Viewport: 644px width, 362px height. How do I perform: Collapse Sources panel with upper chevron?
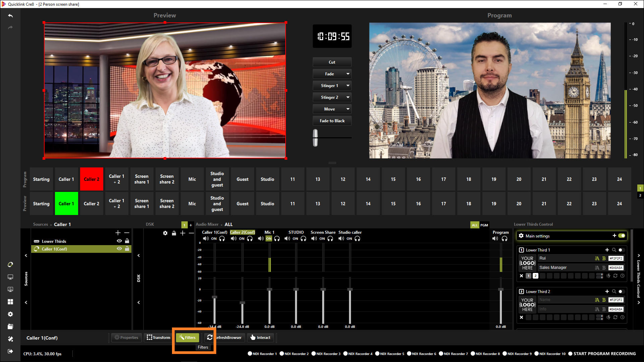click(x=26, y=256)
